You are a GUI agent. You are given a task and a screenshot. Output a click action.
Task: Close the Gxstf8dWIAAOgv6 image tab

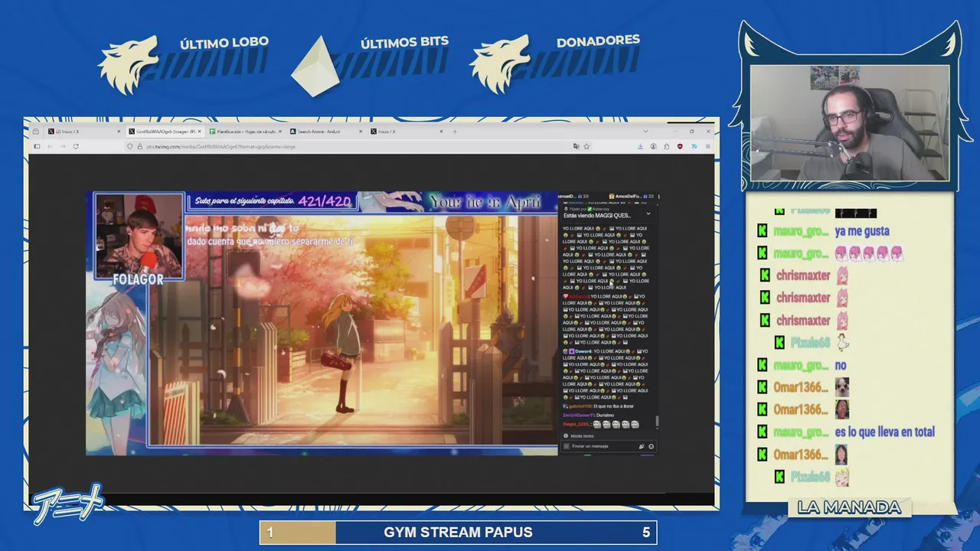click(x=200, y=132)
